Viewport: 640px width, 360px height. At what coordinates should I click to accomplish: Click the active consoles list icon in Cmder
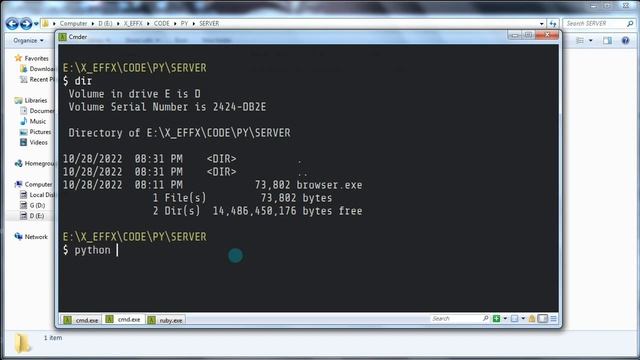point(514,318)
